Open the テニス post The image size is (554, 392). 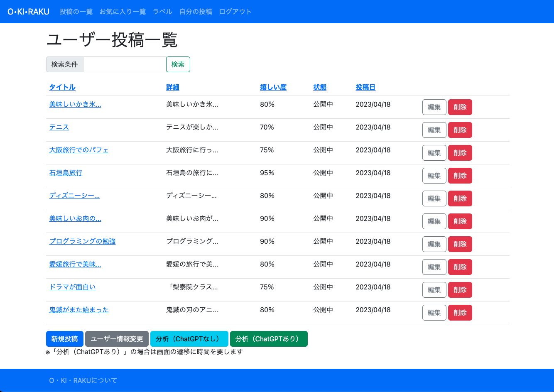[59, 127]
